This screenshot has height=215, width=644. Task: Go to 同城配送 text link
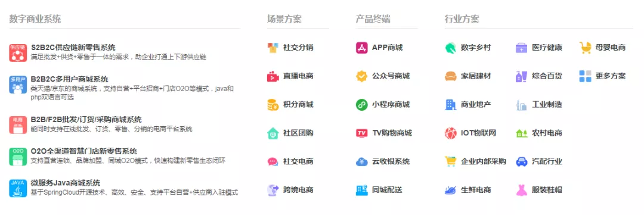pyautogui.click(x=388, y=190)
